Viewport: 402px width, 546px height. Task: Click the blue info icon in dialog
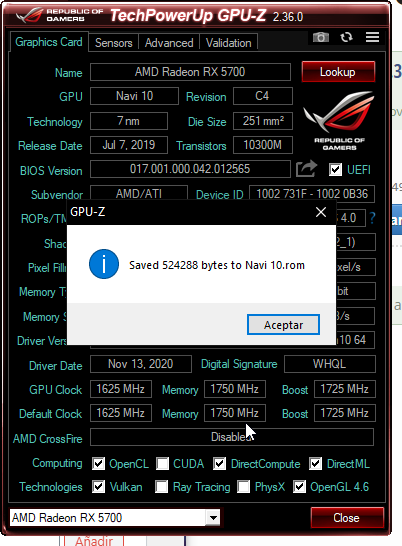click(104, 264)
